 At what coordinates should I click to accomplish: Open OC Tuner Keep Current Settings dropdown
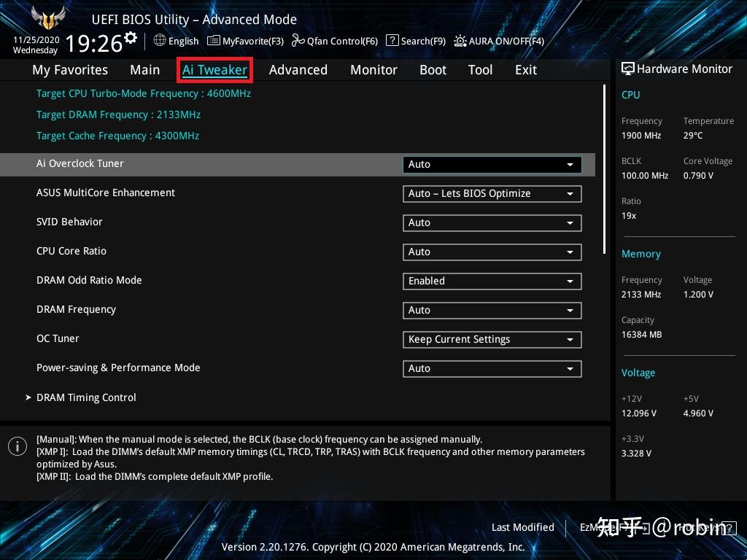492,340
